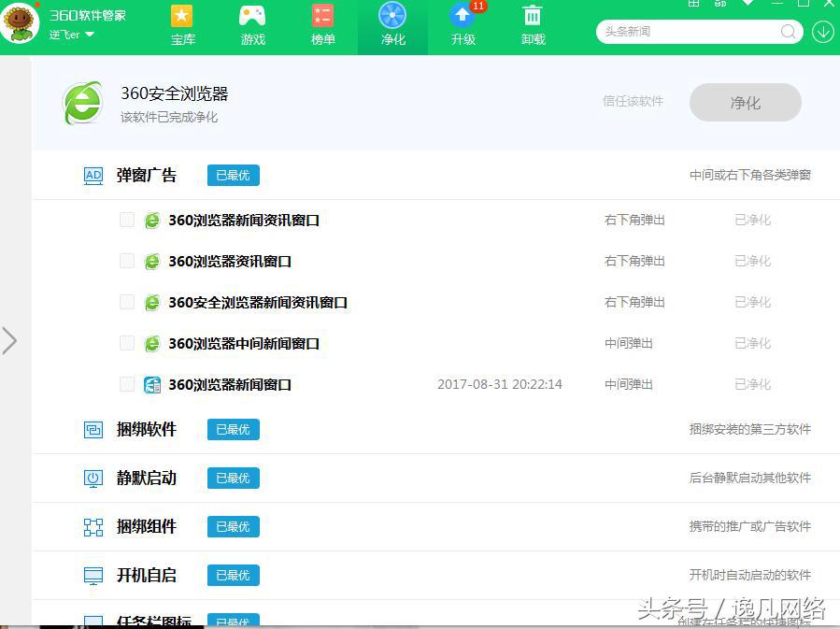Click the 中间或右下角各类弹窗 description
Image resolution: width=840 pixels, height=629 pixels.
(750, 175)
